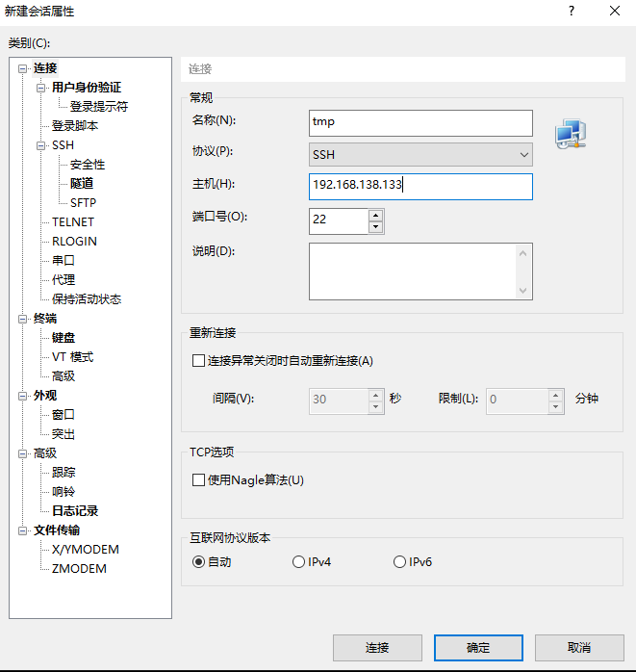636x672 pixels.
Task: Select the IPv4 radio button
Action: point(299,562)
